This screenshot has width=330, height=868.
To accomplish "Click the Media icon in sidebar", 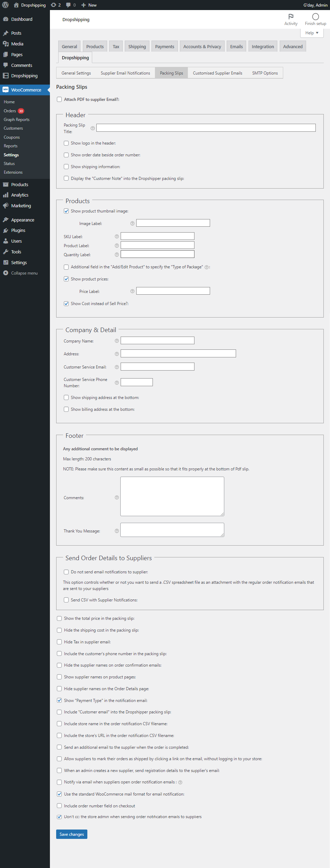I will coord(6,44).
